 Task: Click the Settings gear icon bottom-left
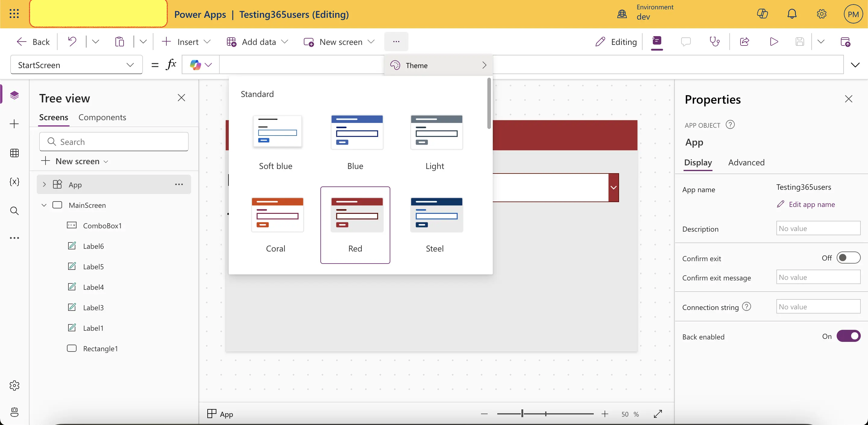[x=14, y=386]
